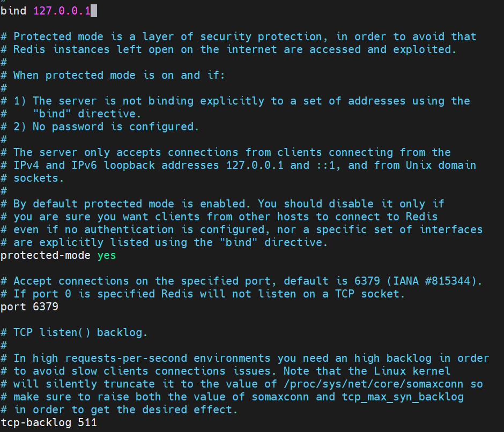The image size is (504, 432).
Task: Place cursor on the block cursor after bind address
Action: tap(94, 11)
